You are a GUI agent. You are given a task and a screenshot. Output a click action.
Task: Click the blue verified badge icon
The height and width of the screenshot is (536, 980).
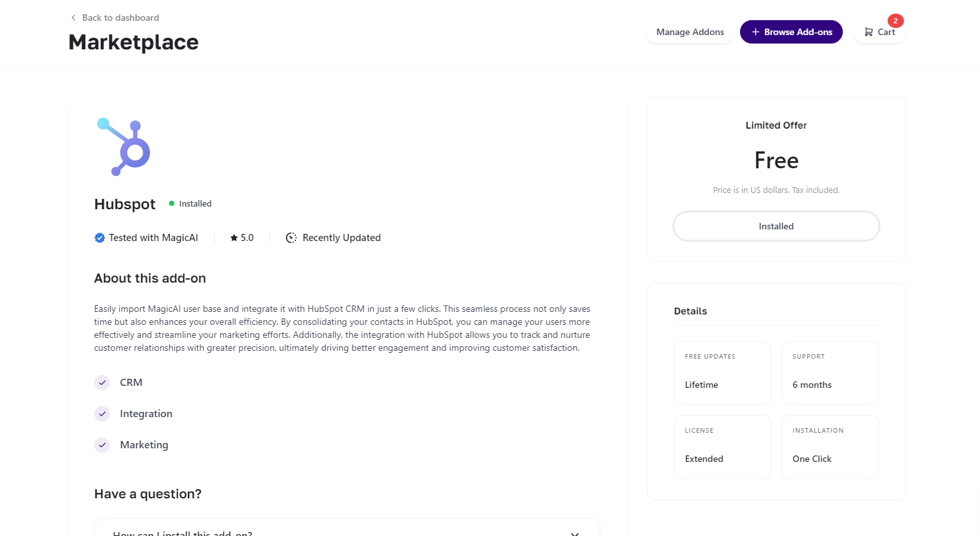(99, 238)
